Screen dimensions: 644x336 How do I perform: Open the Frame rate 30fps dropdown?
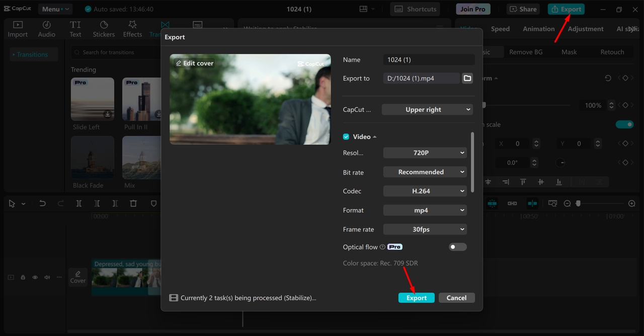point(425,229)
